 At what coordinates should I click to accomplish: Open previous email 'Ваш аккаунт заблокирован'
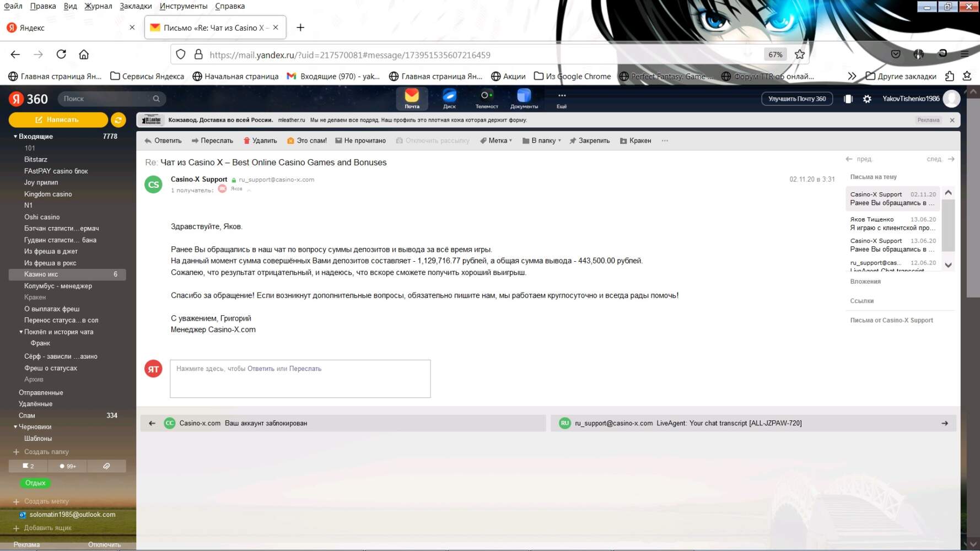click(343, 423)
